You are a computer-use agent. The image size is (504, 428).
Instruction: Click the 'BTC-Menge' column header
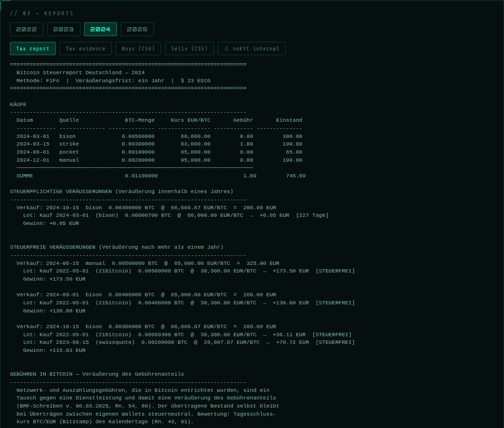point(140,120)
